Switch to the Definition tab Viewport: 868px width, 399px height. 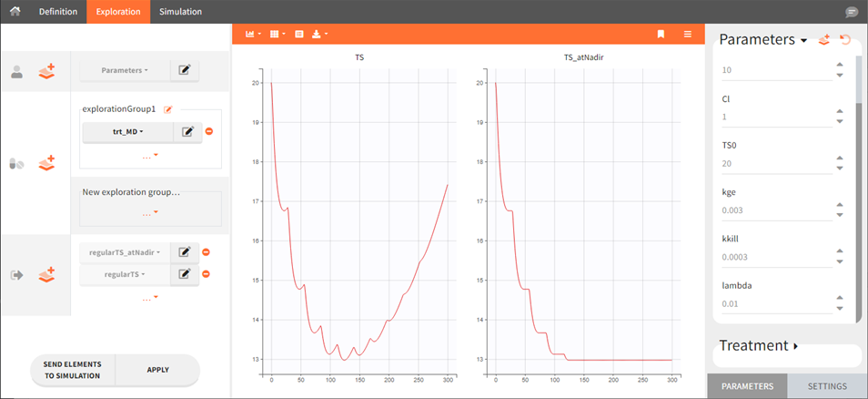57,12
